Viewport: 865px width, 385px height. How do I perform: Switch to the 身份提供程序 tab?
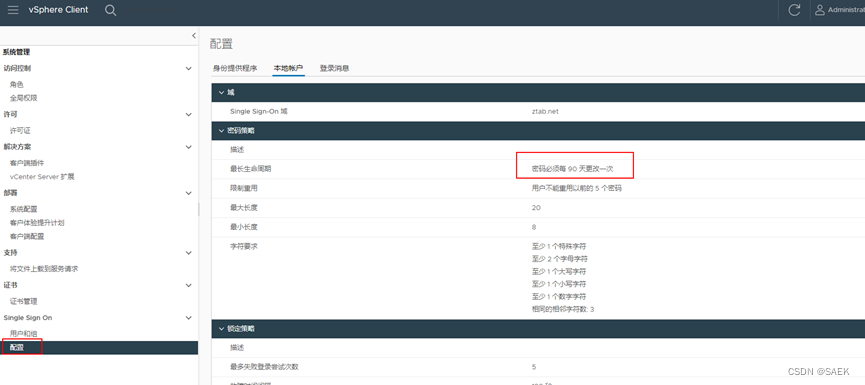[235, 68]
